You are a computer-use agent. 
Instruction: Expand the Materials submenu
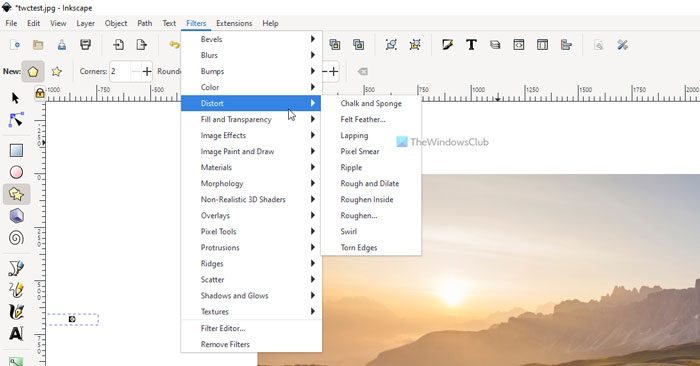point(251,167)
